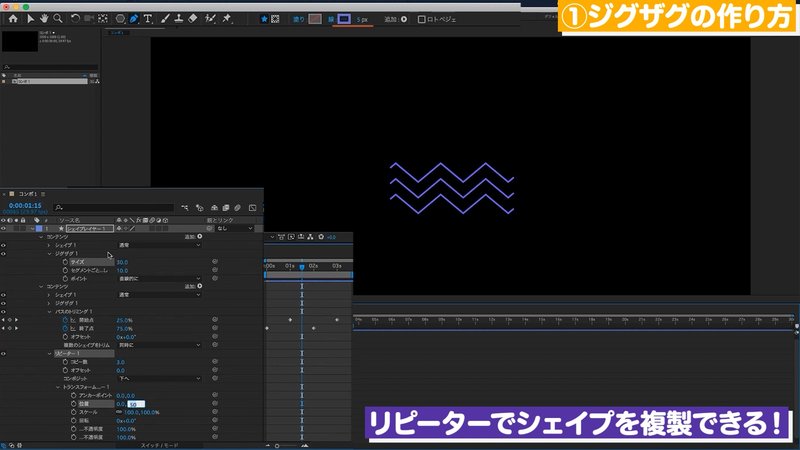
Task: Select the Brush tool
Action: coord(165,19)
